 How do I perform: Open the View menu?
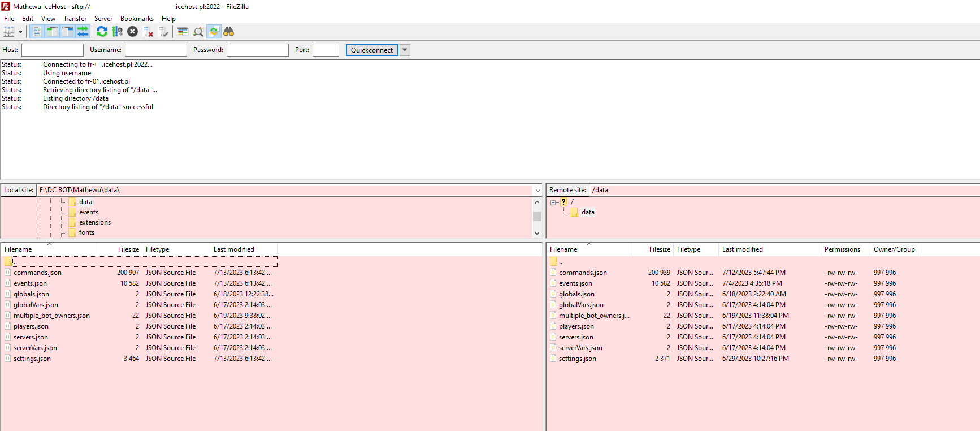(48, 19)
